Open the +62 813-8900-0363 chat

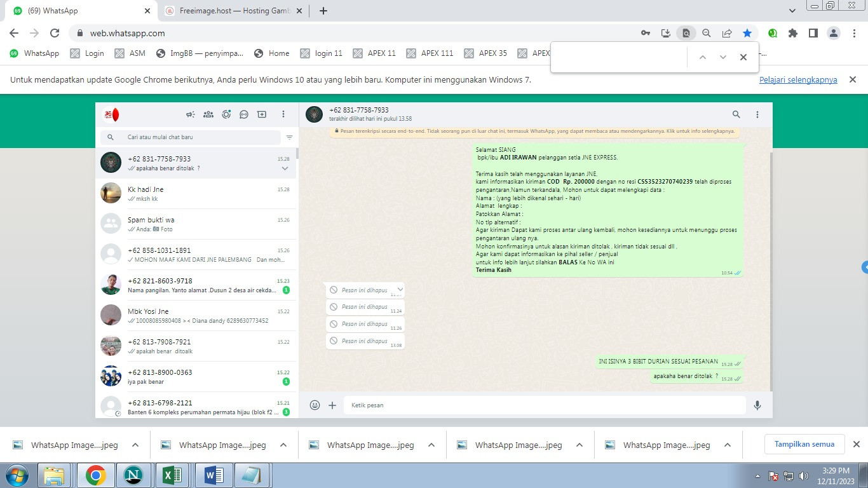tap(196, 377)
